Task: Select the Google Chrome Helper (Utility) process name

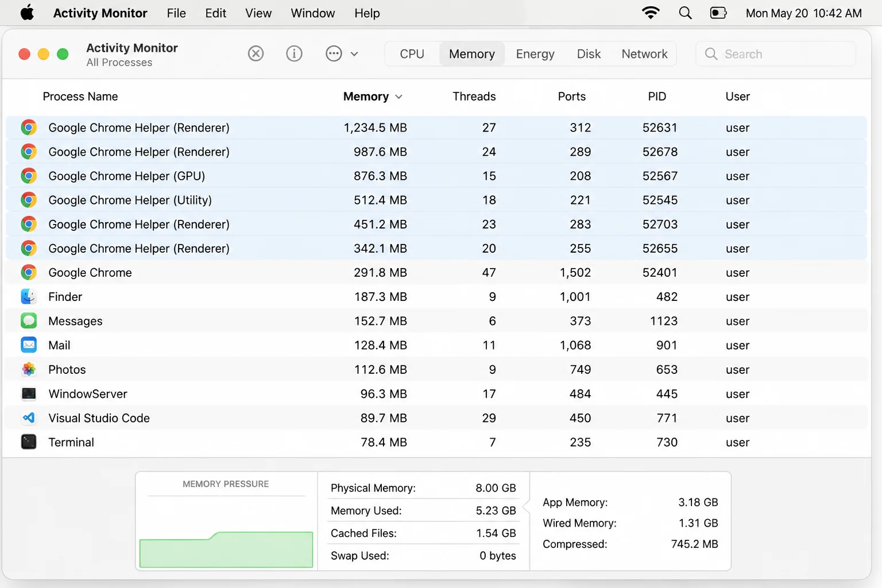Action: click(130, 200)
